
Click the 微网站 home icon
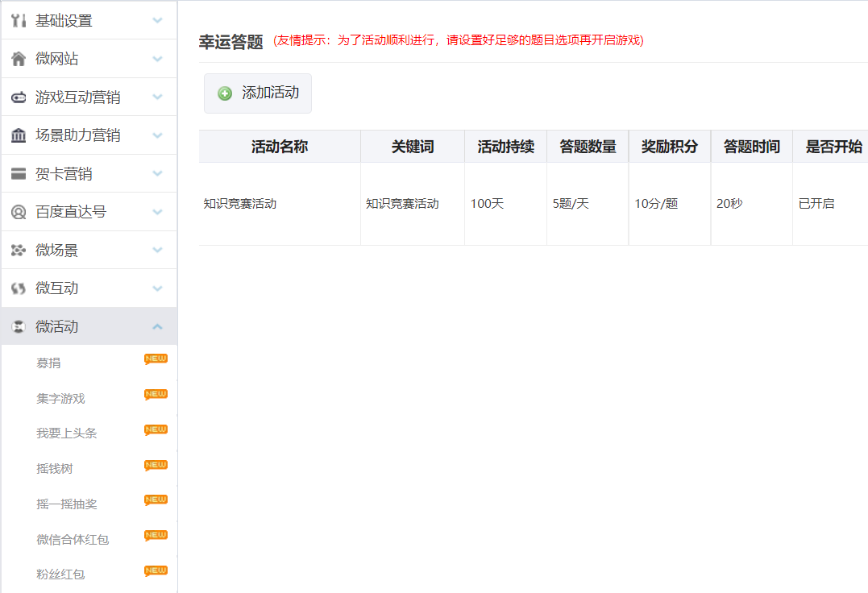pos(19,59)
